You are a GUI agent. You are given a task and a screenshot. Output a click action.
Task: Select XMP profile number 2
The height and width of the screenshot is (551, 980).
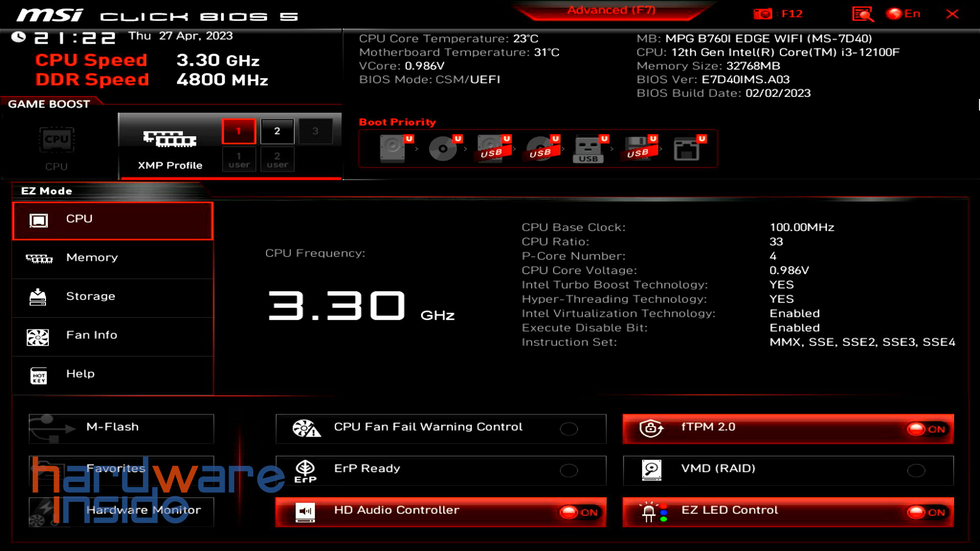pyautogui.click(x=277, y=131)
